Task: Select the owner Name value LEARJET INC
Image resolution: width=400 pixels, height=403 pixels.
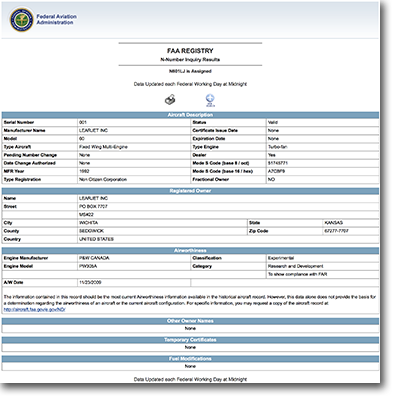Action: pyautogui.click(x=93, y=198)
